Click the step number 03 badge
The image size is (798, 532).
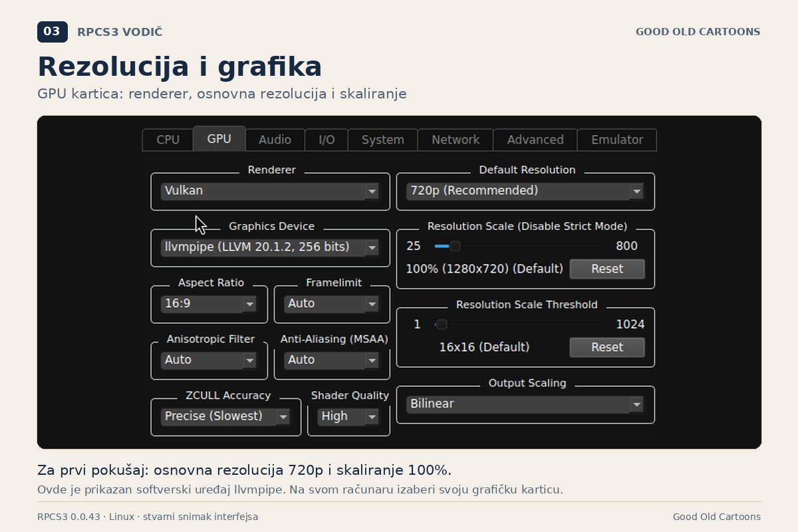pos(53,32)
